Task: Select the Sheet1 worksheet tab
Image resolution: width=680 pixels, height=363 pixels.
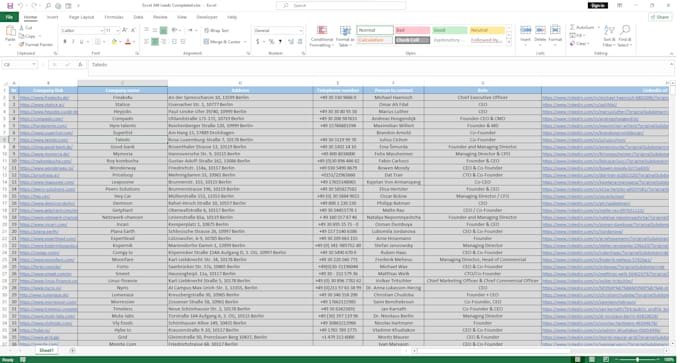Action: [x=46, y=350]
